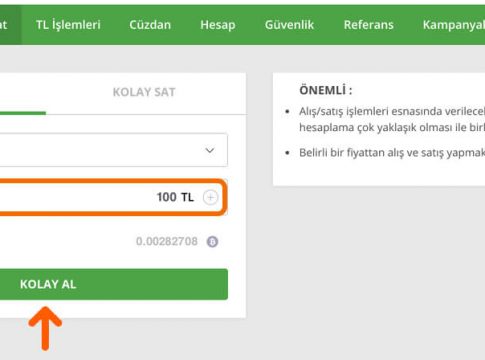Select the active tab with the green underline
Viewport: 485px width, 360px height.
pyautogui.click(x=23, y=94)
